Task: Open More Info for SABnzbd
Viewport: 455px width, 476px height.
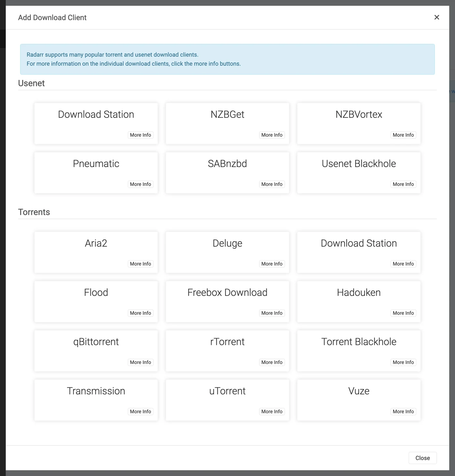Action: pos(272,184)
